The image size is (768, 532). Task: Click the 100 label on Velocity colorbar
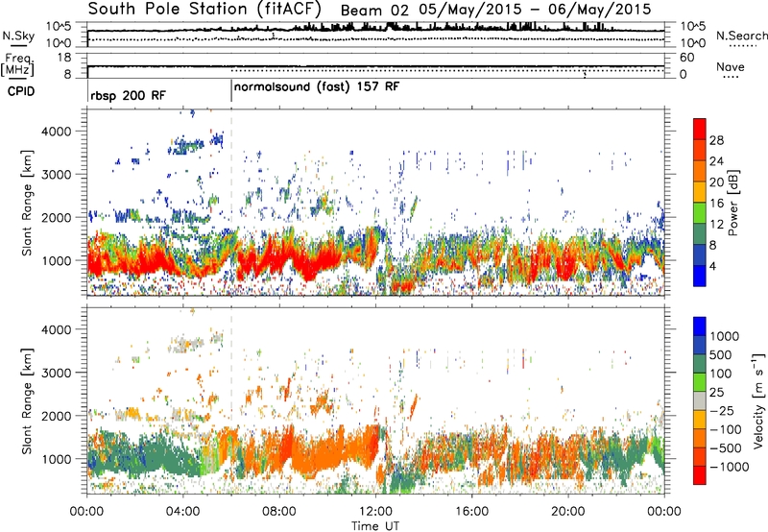pyautogui.click(x=721, y=374)
